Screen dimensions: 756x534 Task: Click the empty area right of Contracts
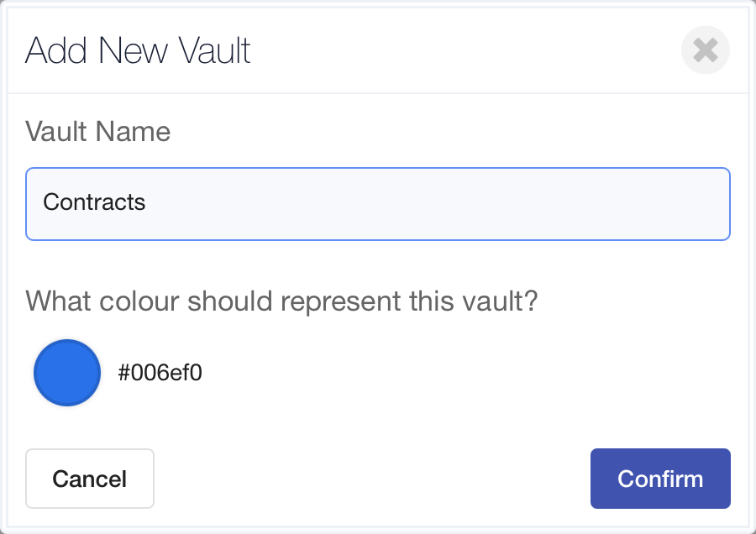[x=437, y=204]
